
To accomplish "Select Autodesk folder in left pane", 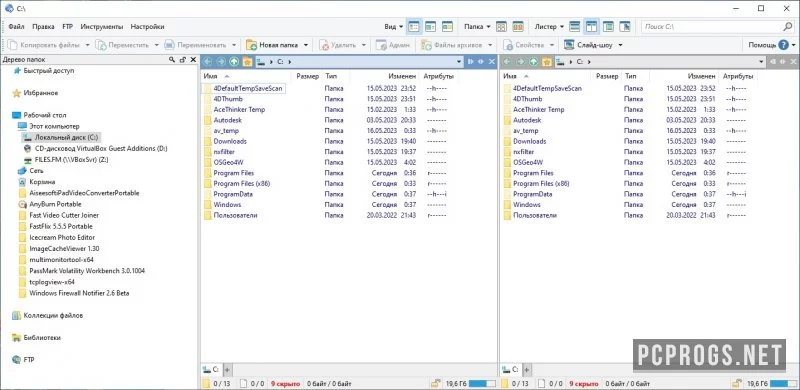I will point(228,120).
